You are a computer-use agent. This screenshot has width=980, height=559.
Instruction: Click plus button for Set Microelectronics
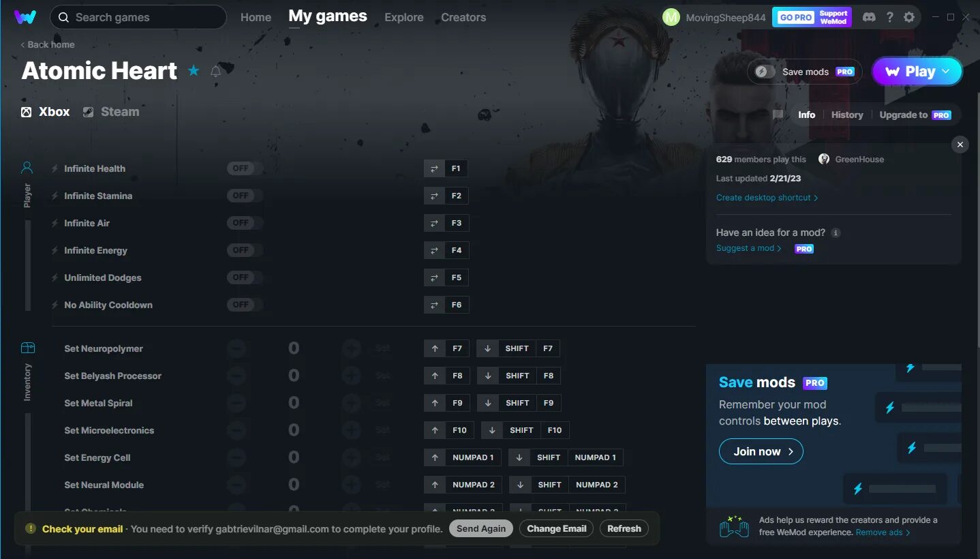pyautogui.click(x=351, y=430)
